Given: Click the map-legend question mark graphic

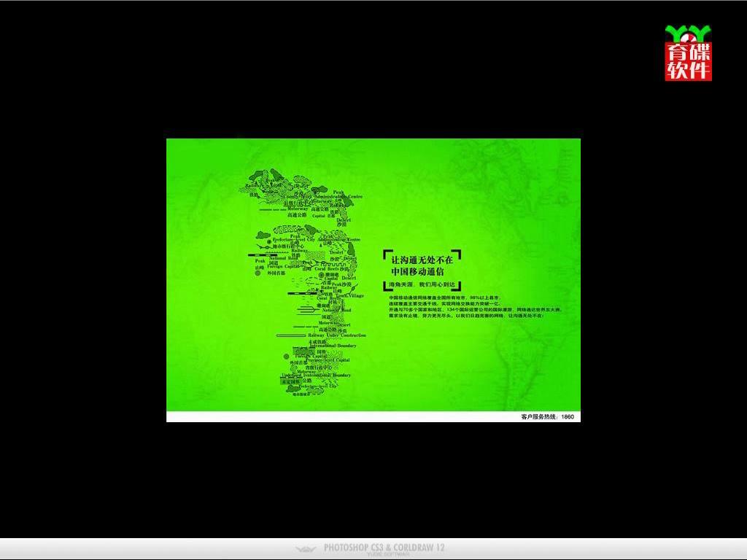Looking at the screenshot, I should [302, 282].
